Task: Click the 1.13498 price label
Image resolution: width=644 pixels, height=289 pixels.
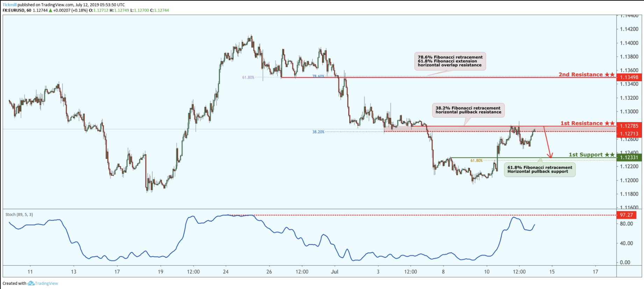Action: click(x=629, y=77)
